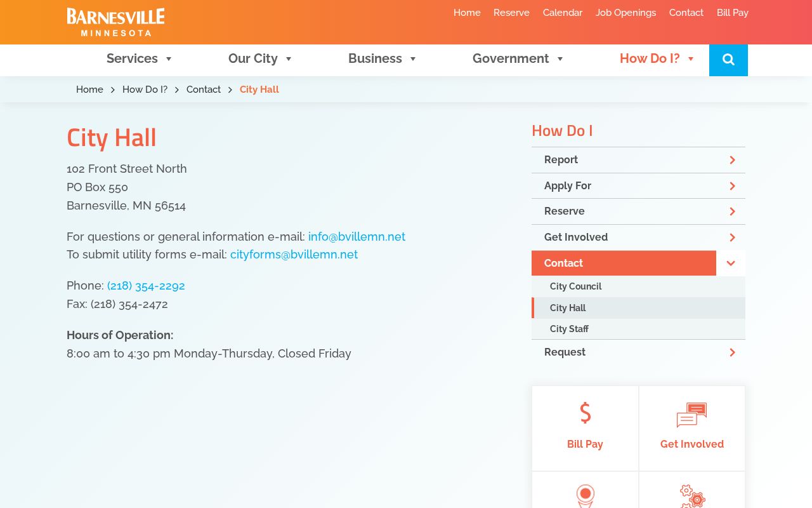The width and height of the screenshot is (812, 508).
Task: Go to Home in the breadcrumb
Action: pos(89,90)
